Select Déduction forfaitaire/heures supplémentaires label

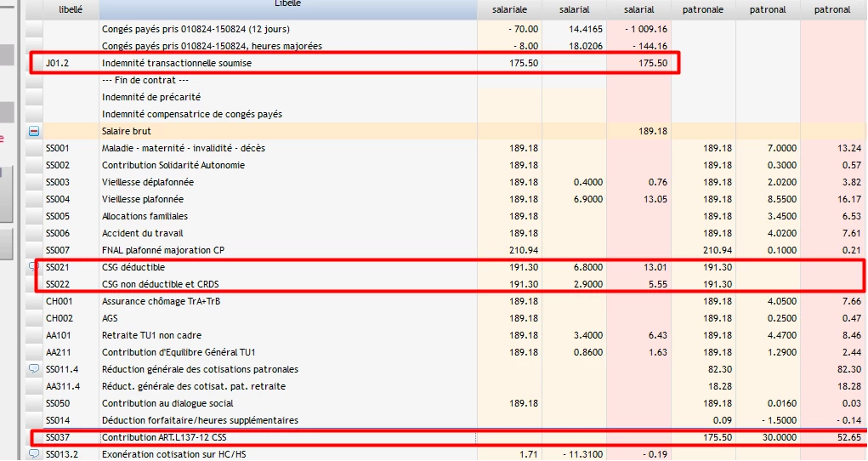pos(200,420)
